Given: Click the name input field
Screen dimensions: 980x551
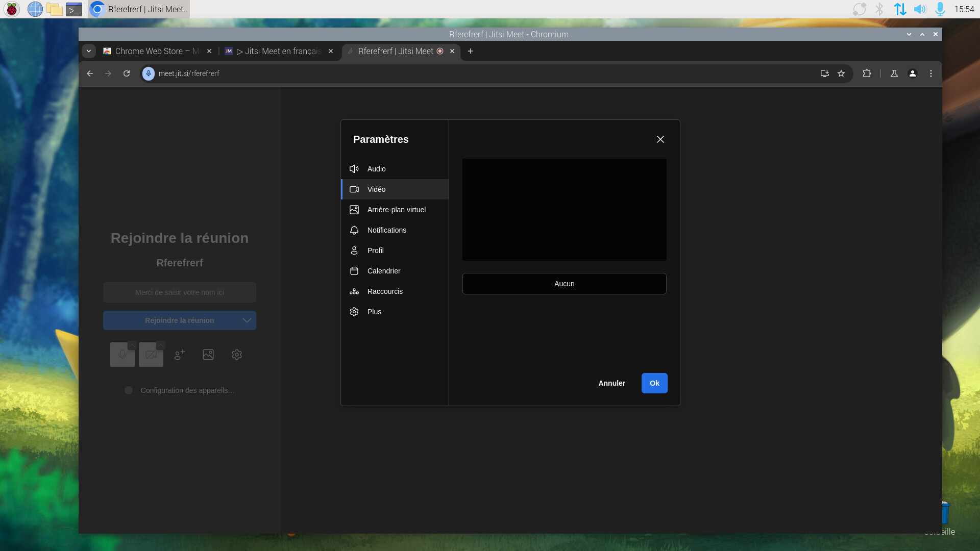Looking at the screenshot, I should click(x=180, y=292).
